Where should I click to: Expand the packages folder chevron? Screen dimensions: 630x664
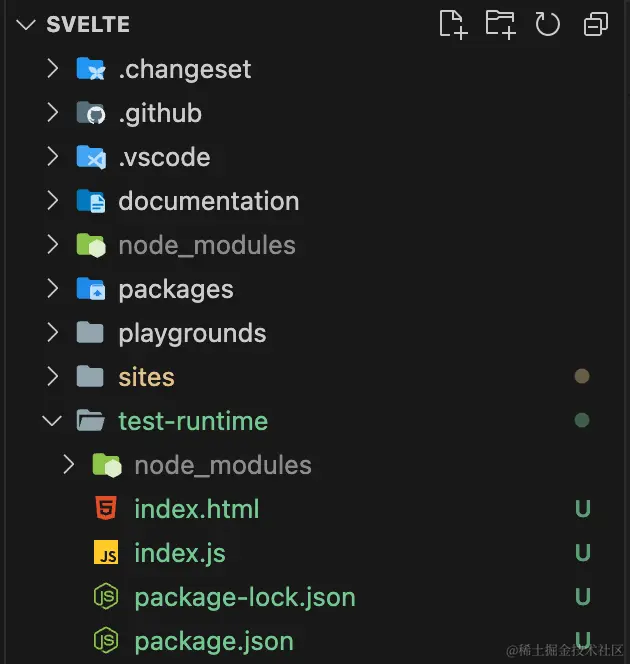(x=52, y=289)
